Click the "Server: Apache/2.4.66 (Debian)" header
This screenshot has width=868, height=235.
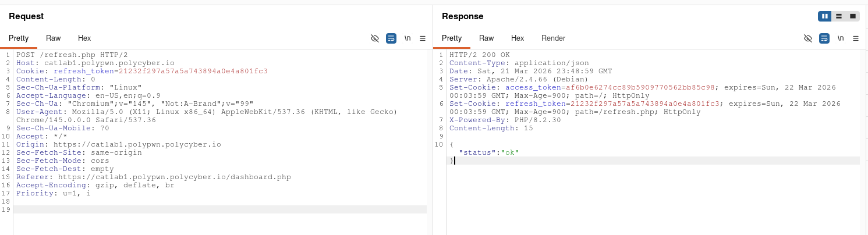coord(519,79)
